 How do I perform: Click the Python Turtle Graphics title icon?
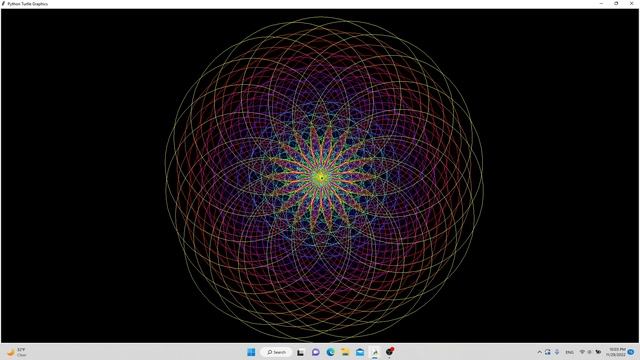click(x=4, y=4)
